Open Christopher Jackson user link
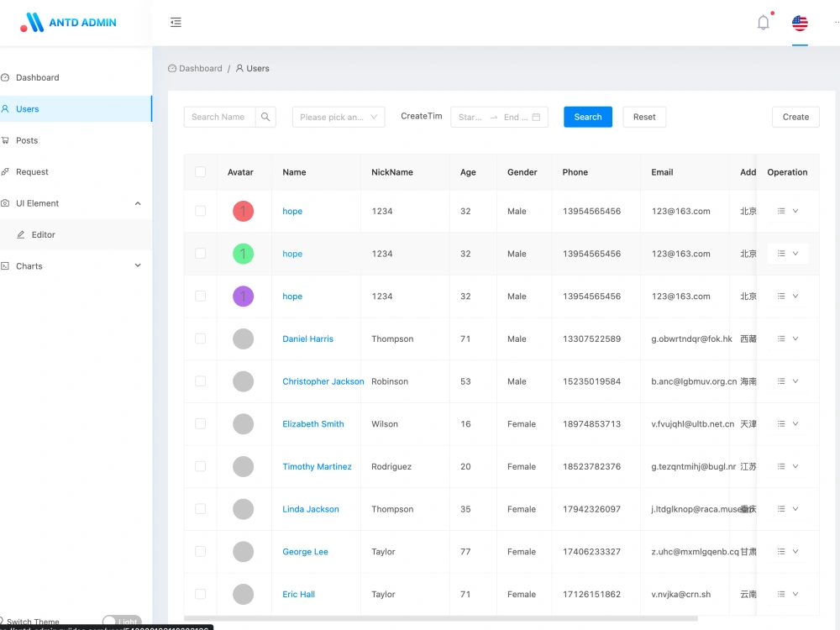 pyautogui.click(x=323, y=381)
